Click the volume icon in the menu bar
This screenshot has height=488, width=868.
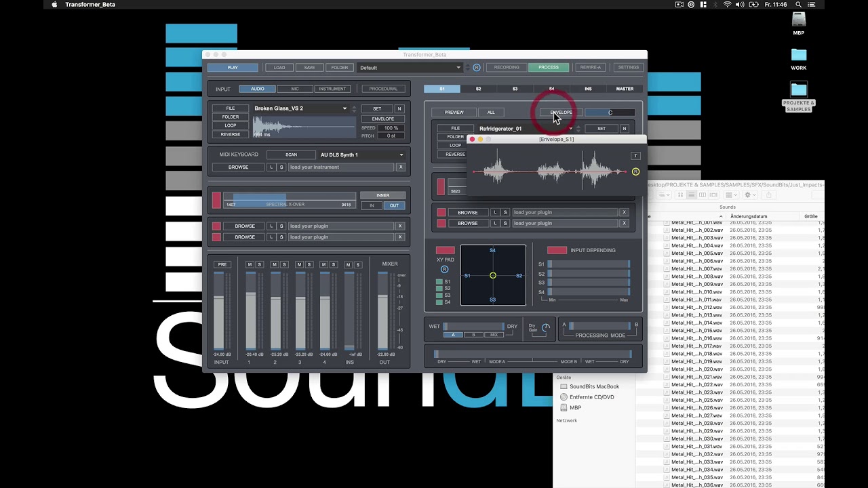click(740, 4)
